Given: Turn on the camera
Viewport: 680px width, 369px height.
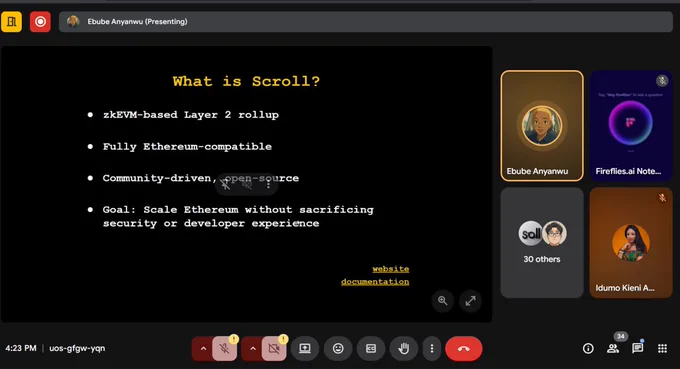Looking at the screenshot, I should click(x=274, y=349).
